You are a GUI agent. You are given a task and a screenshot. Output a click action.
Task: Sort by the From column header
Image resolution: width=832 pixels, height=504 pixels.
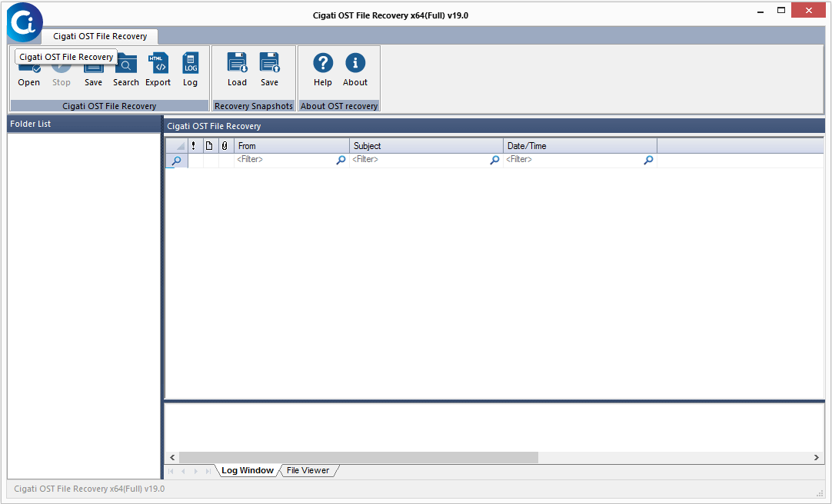click(291, 146)
